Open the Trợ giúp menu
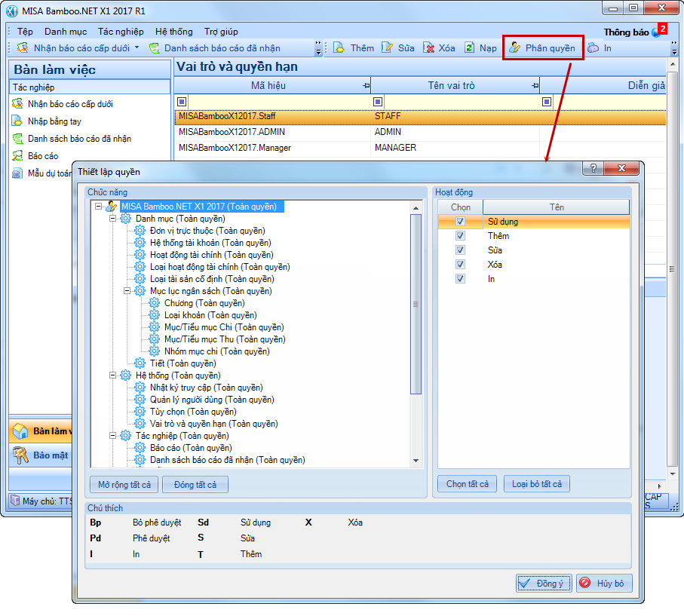The height and width of the screenshot is (616, 684). [x=221, y=32]
